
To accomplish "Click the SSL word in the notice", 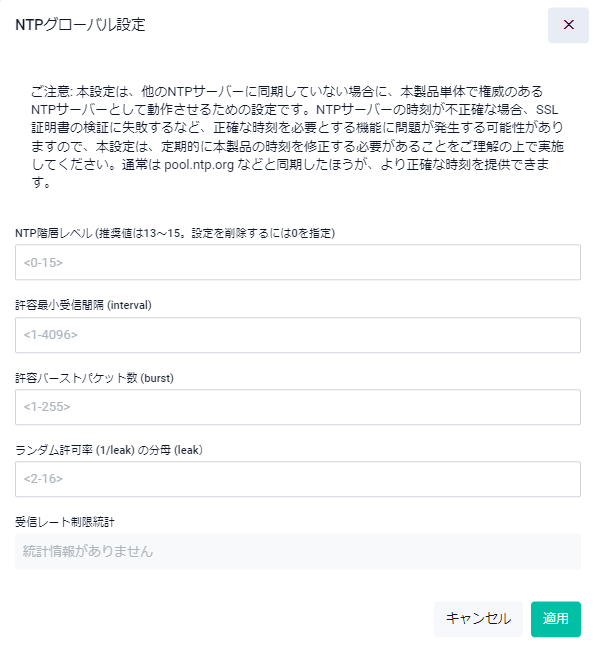I will point(547,110).
